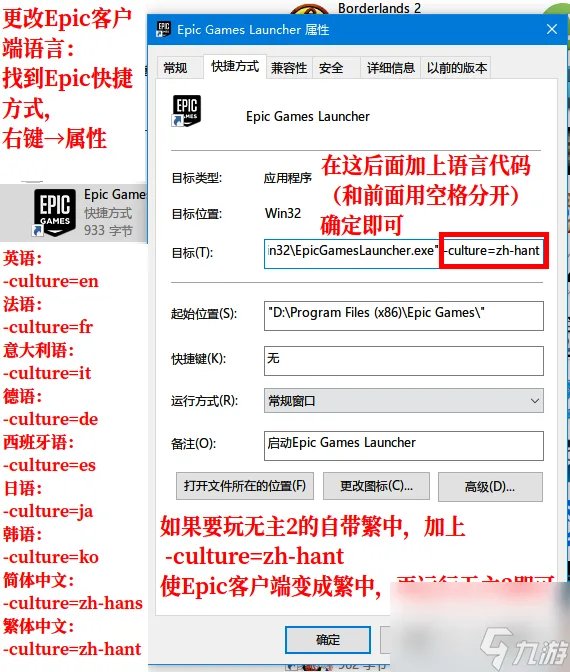Viewport: 570px width, 672px height.
Task: Click the 快捷键(K) field showing 无
Action: coord(404,361)
